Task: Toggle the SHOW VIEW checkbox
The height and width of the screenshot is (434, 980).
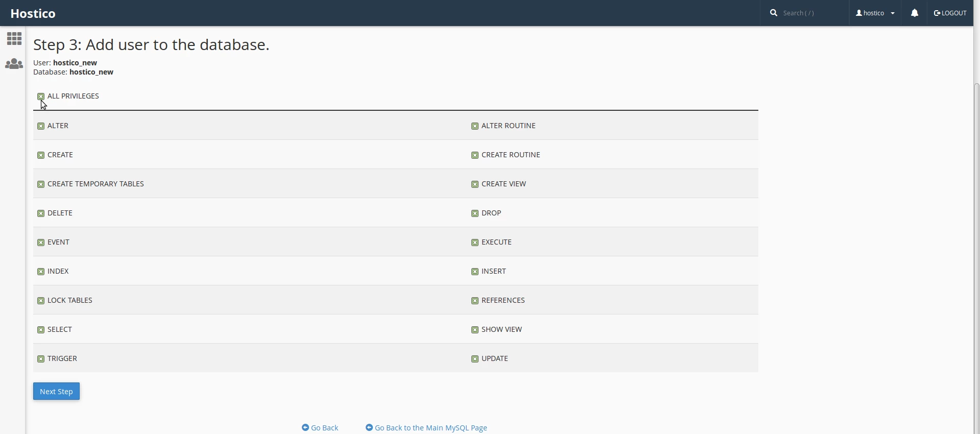Action: (475, 330)
